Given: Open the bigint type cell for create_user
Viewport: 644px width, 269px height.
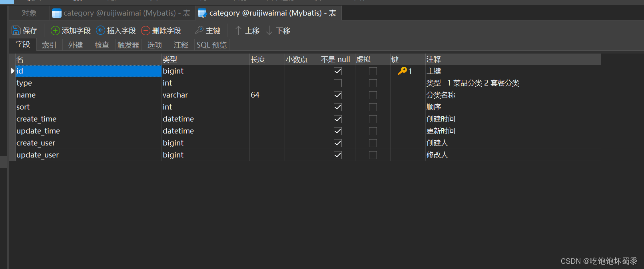Looking at the screenshot, I should (205, 143).
